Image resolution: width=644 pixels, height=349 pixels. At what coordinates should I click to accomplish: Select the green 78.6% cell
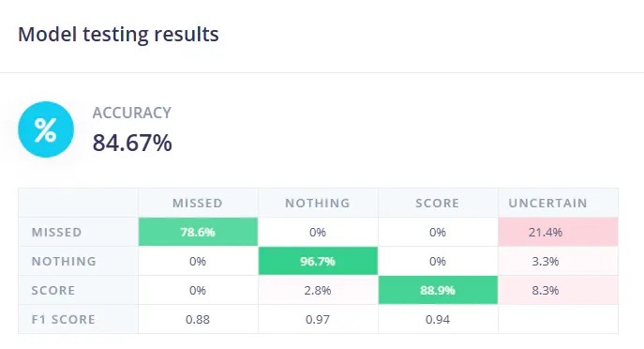click(198, 232)
